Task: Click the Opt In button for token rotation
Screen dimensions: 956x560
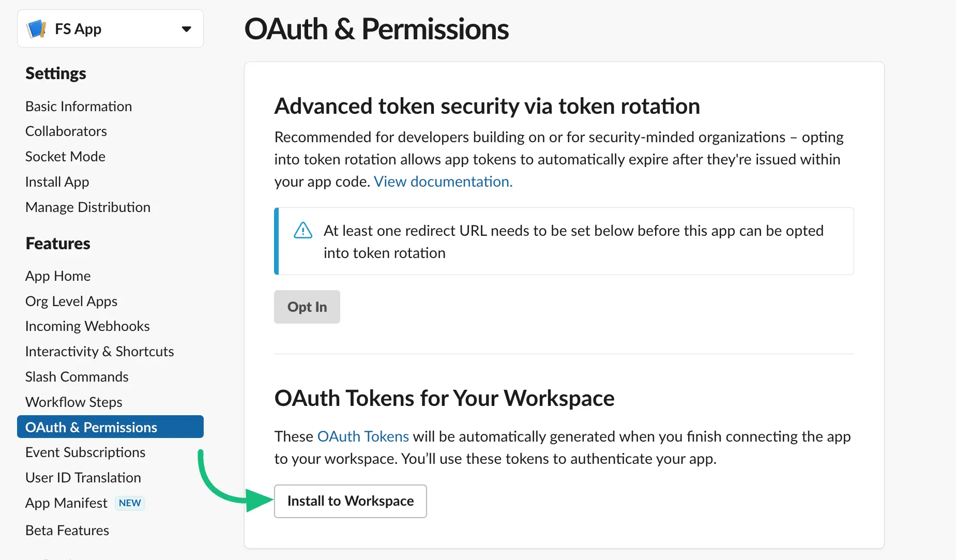Action: (x=307, y=307)
